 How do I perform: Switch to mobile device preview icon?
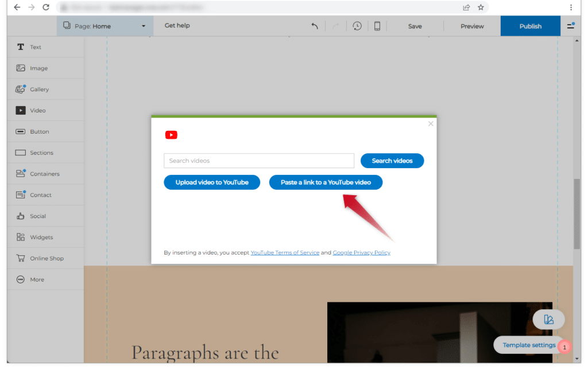tap(377, 26)
